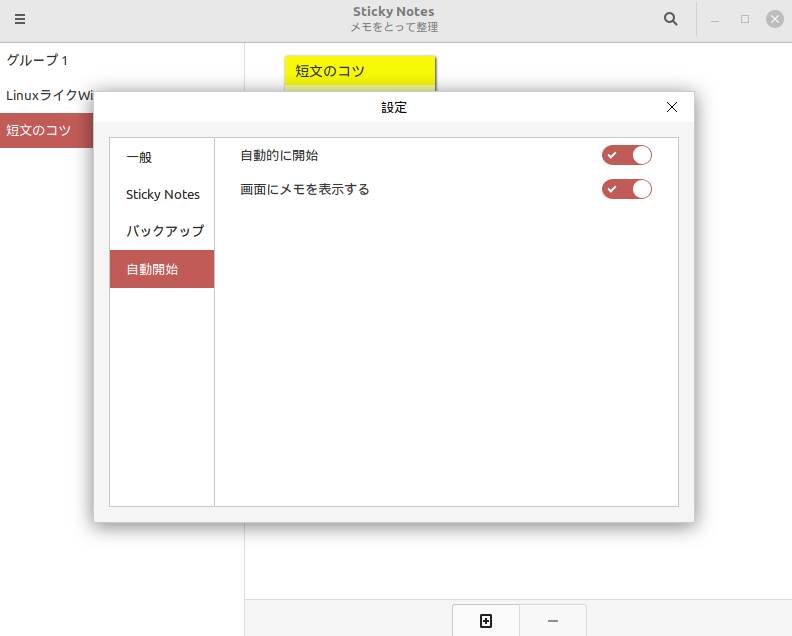Maximize the Sticky Notes window

(x=745, y=19)
